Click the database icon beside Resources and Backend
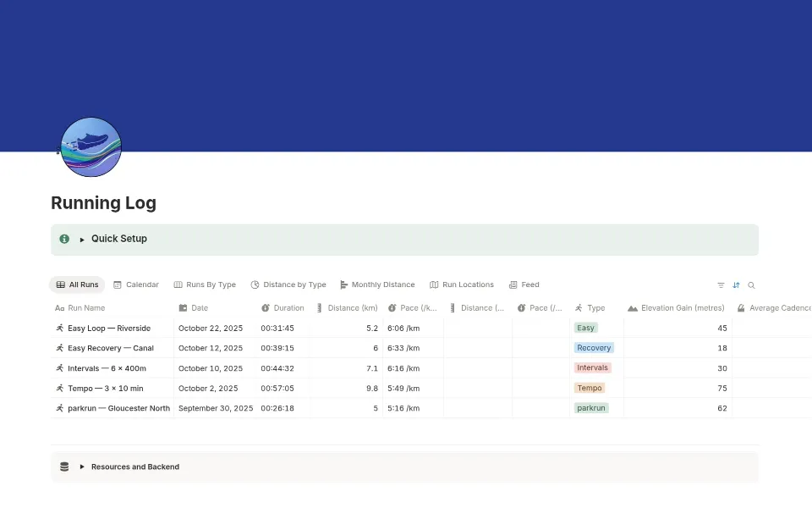 pos(64,467)
